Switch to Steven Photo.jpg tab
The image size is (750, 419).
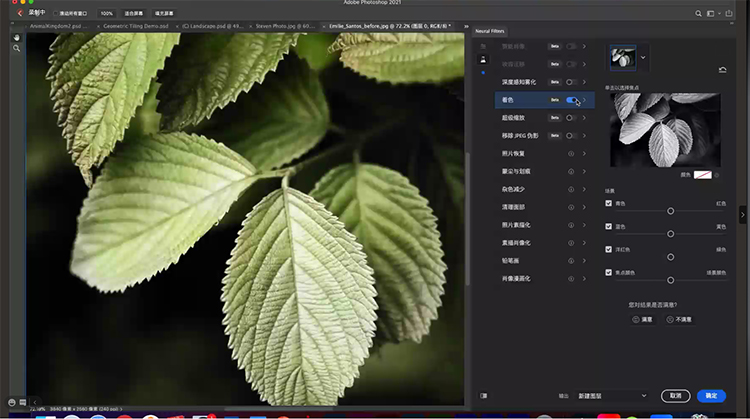point(285,26)
